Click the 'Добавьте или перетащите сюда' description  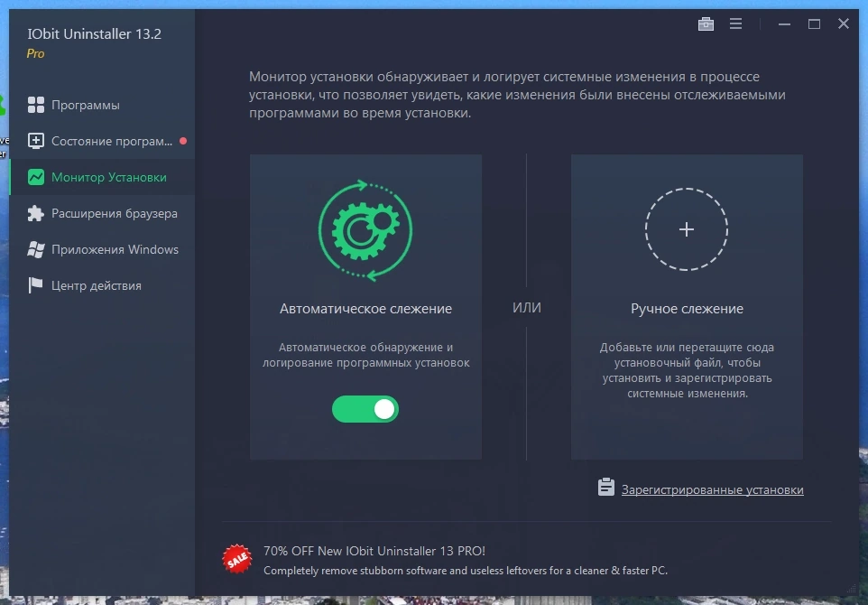(687, 370)
